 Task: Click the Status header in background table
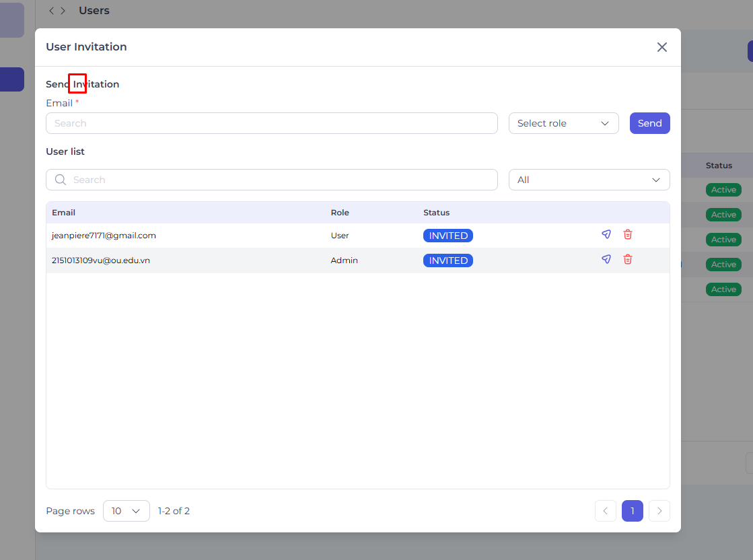click(719, 165)
